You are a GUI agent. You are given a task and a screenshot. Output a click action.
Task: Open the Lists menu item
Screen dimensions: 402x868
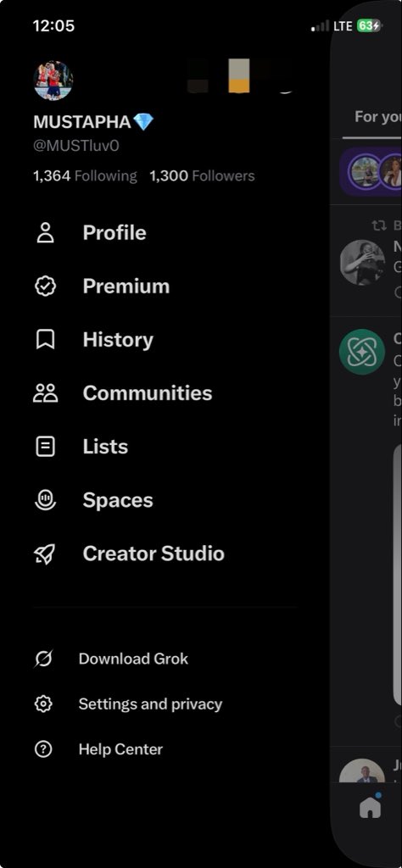tap(105, 446)
